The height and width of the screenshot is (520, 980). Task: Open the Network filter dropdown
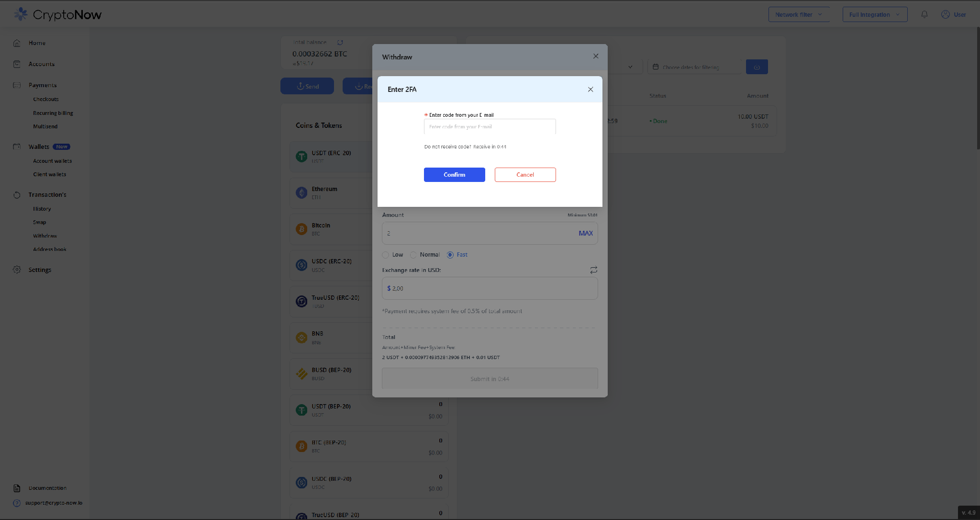point(799,14)
